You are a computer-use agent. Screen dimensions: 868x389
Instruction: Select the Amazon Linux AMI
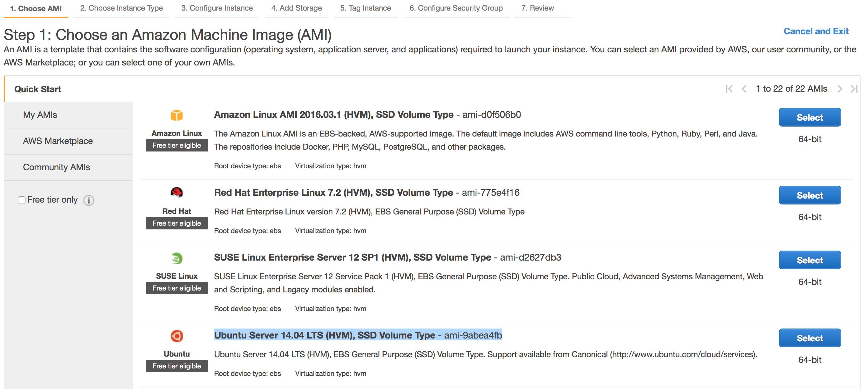tap(809, 117)
